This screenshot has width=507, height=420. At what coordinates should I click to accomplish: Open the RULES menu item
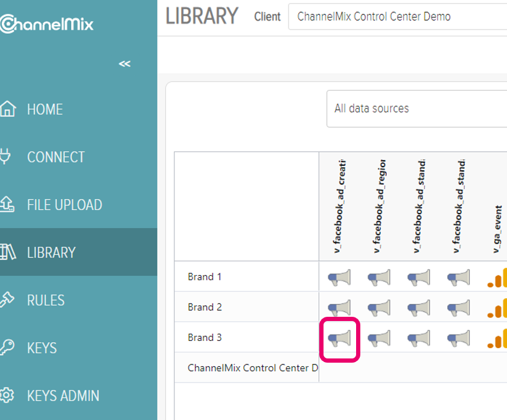[x=78, y=300]
